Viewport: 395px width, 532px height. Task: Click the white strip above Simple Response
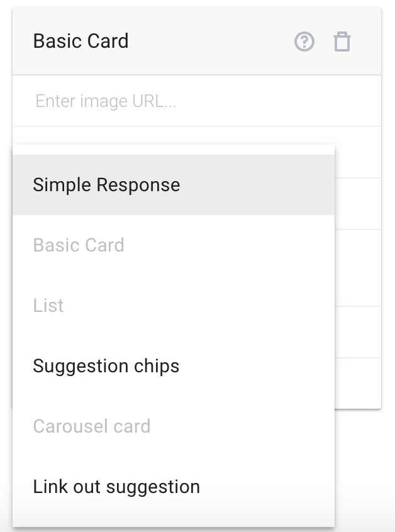pos(174,150)
